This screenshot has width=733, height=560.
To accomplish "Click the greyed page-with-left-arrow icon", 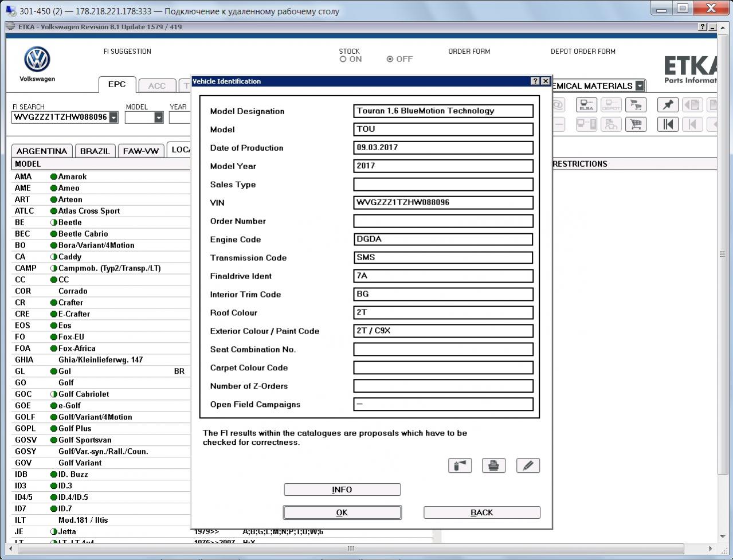I will pos(692,105).
